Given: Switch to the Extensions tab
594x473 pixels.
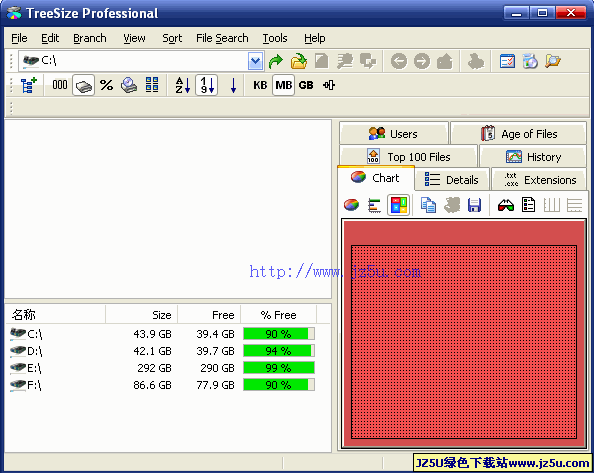Looking at the screenshot, I should [539, 180].
